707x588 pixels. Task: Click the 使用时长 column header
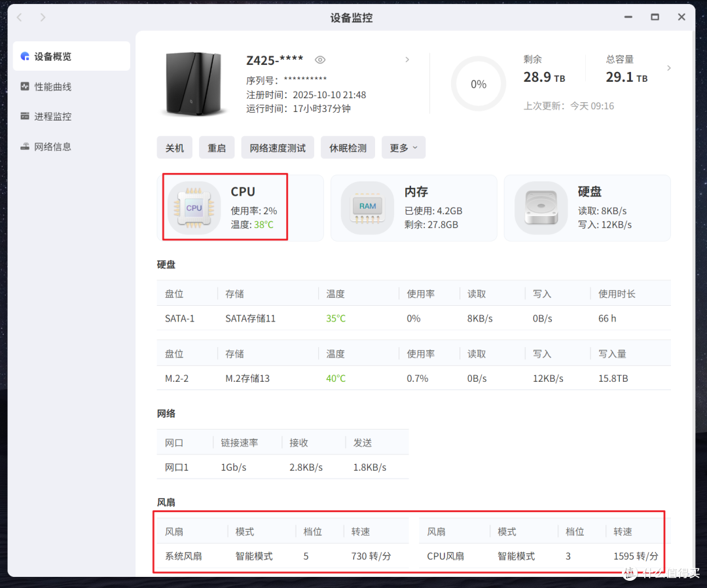(x=617, y=294)
